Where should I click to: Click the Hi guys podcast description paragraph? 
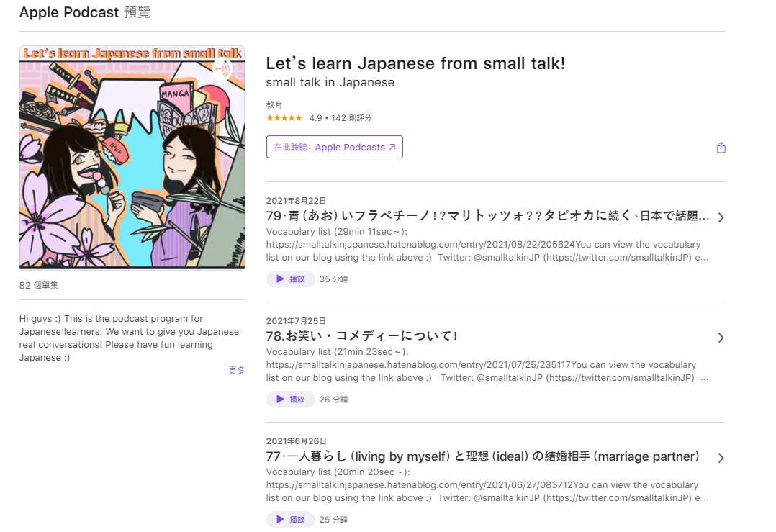click(x=129, y=338)
